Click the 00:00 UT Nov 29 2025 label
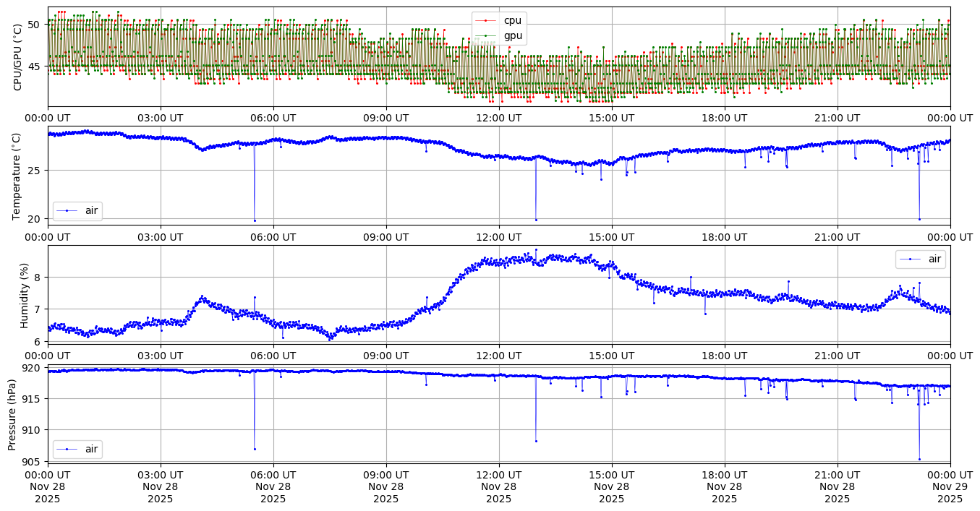This screenshot has width=980, height=511. (x=950, y=486)
